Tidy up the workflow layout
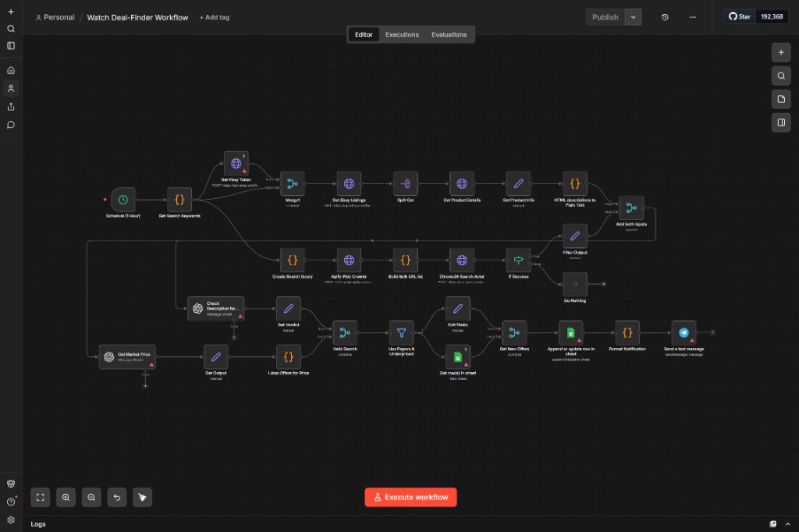Image resolution: width=799 pixels, height=532 pixels. (x=142, y=498)
